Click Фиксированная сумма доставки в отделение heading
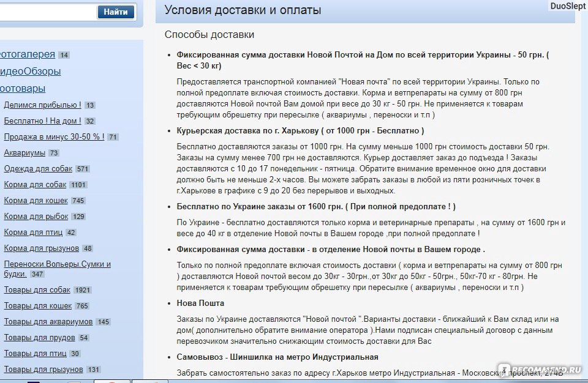Viewport: 588px width, 383px height. (331, 249)
